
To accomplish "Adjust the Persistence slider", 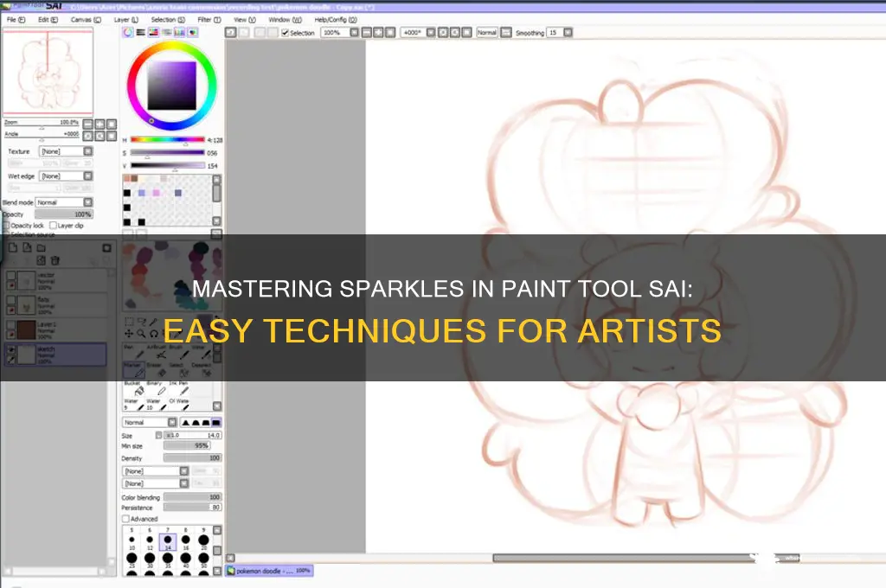I will tap(192, 508).
